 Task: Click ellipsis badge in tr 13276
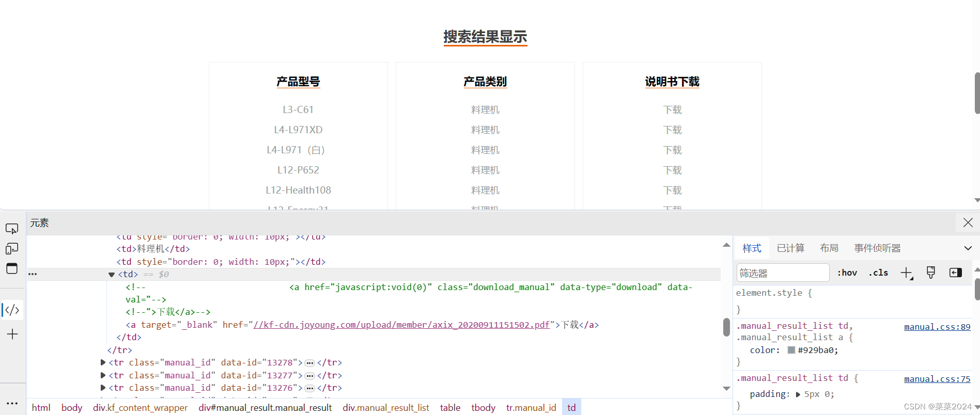coord(310,388)
